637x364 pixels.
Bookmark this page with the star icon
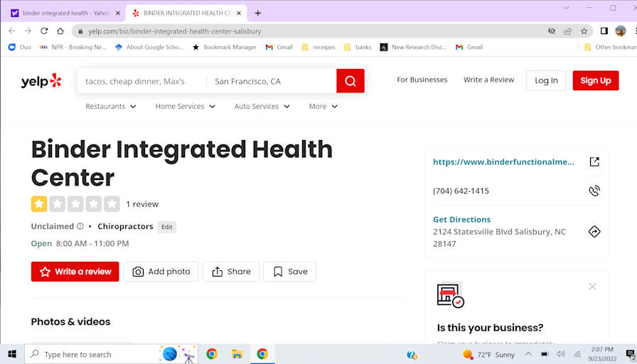(x=584, y=31)
